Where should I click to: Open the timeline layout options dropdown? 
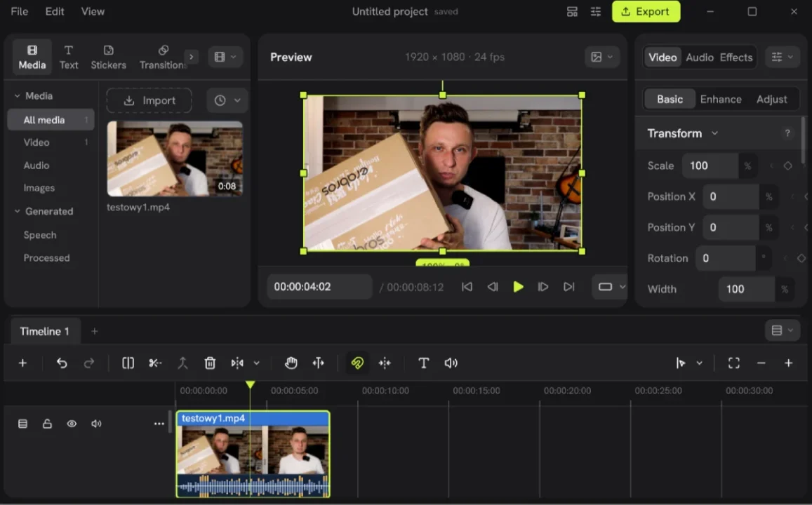tap(782, 330)
